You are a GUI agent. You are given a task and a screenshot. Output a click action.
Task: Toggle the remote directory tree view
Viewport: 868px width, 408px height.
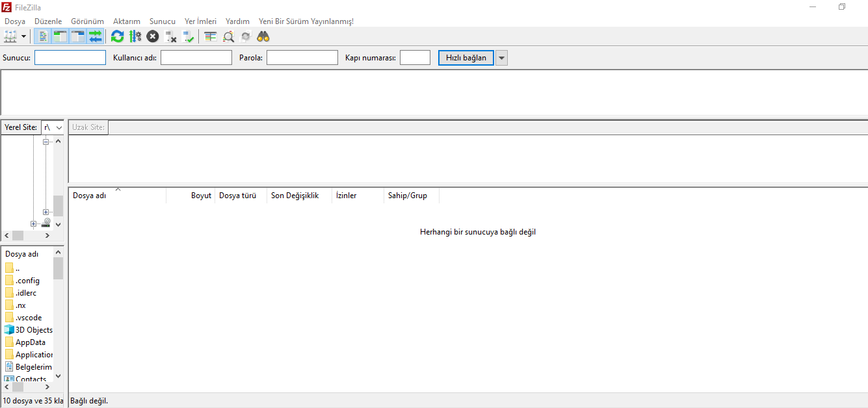coord(78,36)
